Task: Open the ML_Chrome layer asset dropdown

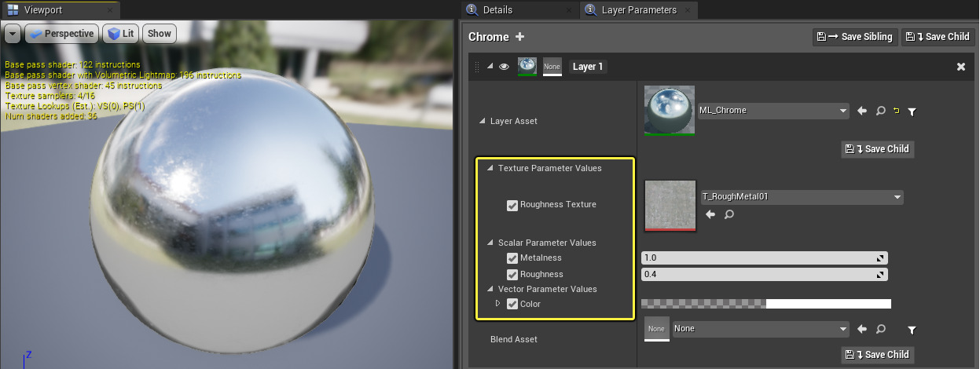Action: pos(843,111)
